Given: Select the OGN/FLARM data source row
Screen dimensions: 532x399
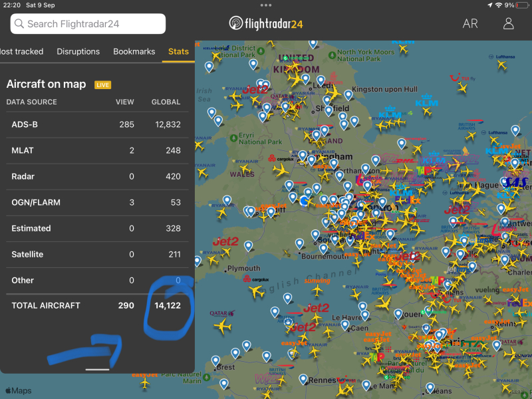Looking at the screenshot, I should [97, 203].
